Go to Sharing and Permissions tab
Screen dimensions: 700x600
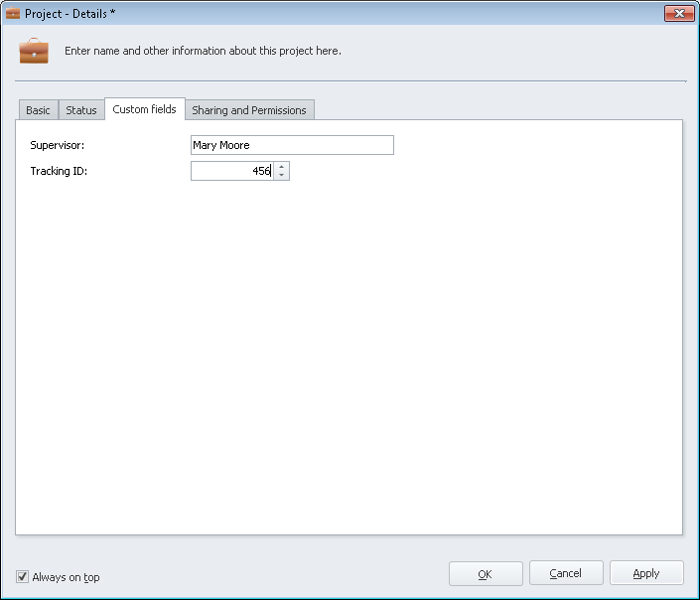[x=249, y=110]
